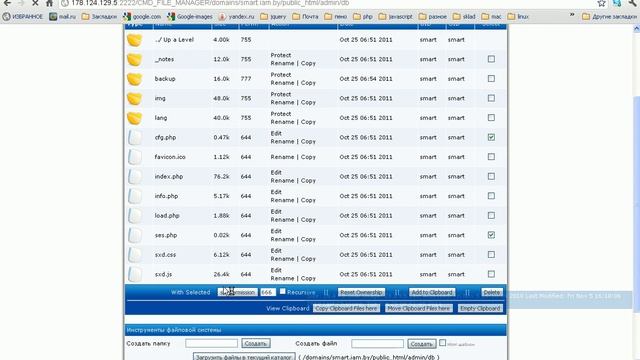Select the sxd.js checkbox
Image resolution: width=640 pixels, height=360 pixels.
click(x=491, y=274)
